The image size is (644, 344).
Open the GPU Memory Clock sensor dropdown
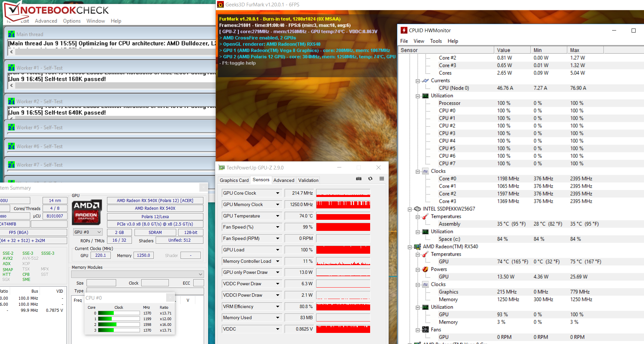278,204
